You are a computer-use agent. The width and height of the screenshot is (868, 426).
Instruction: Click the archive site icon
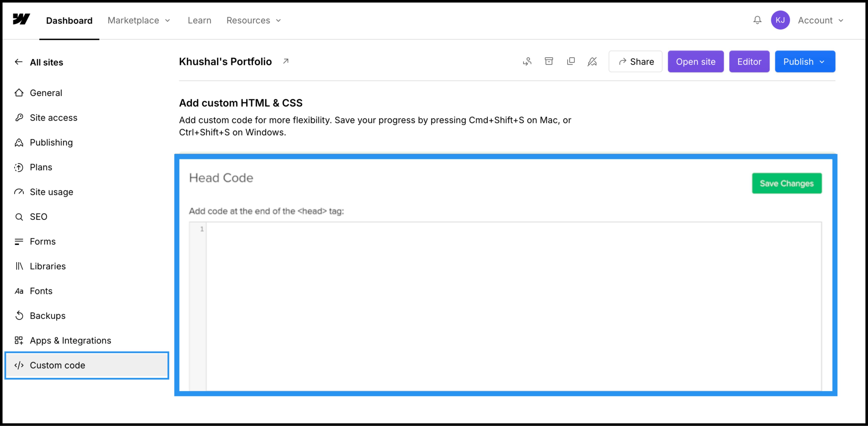coord(549,61)
